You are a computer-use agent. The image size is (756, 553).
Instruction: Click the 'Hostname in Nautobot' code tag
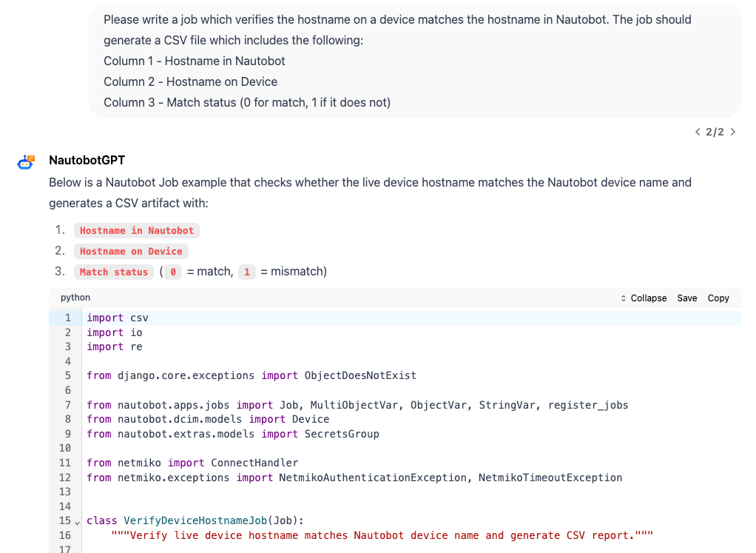(x=136, y=231)
